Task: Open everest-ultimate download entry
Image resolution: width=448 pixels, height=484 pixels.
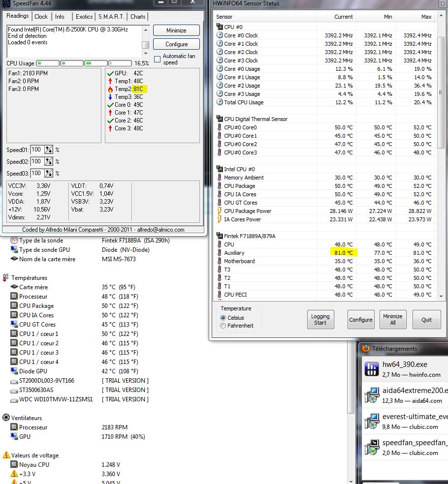Action: [405, 422]
